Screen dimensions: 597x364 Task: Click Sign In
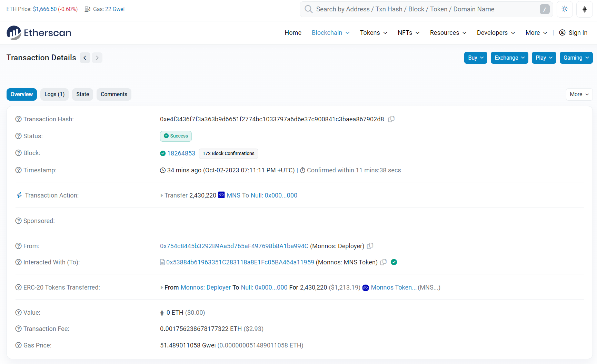pyautogui.click(x=573, y=33)
